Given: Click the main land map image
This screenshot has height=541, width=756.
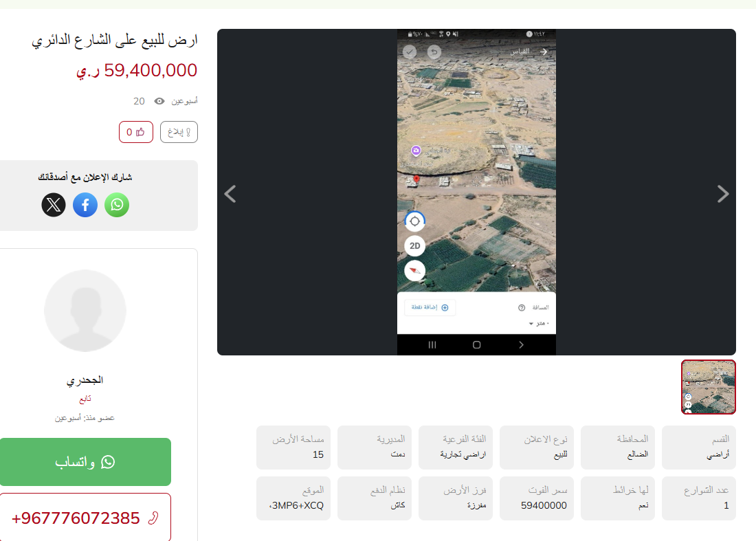Looking at the screenshot, I should pos(476,192).
